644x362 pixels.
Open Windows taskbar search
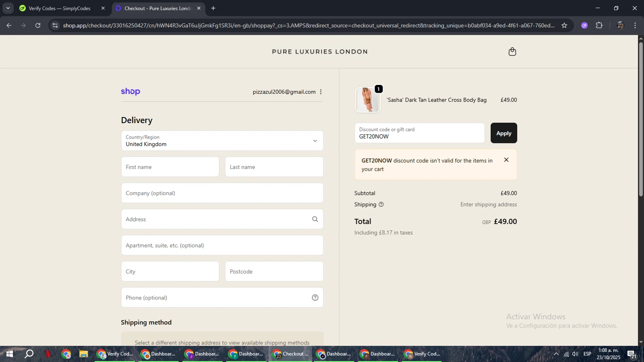click(29, 354)
